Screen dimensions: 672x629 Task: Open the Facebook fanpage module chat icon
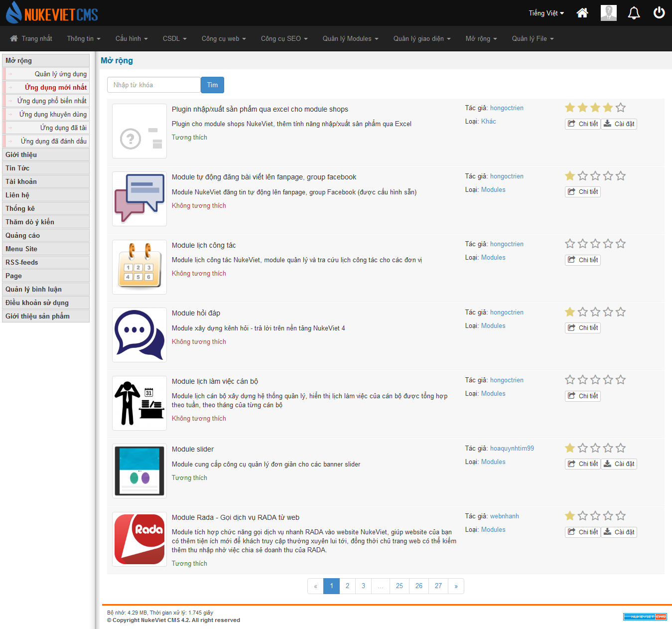139,199
